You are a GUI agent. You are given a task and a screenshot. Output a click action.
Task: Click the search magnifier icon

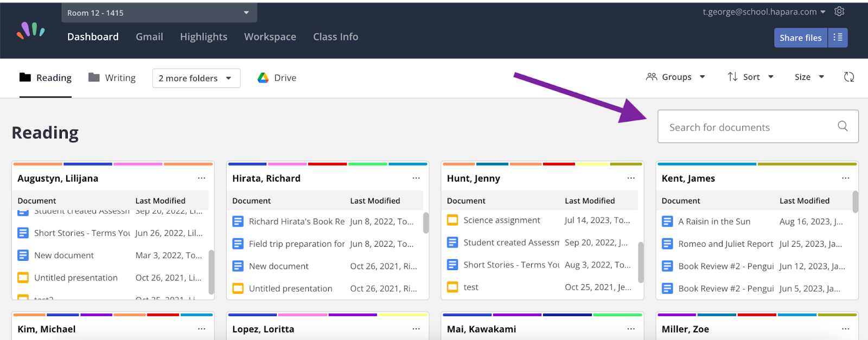click(x=843, y=126)
